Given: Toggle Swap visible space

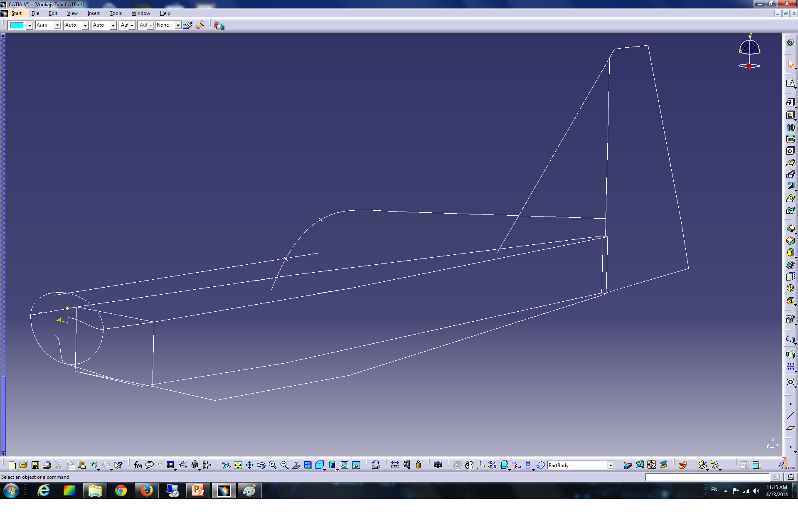Looking at the screenshot, I should (356, 465).
